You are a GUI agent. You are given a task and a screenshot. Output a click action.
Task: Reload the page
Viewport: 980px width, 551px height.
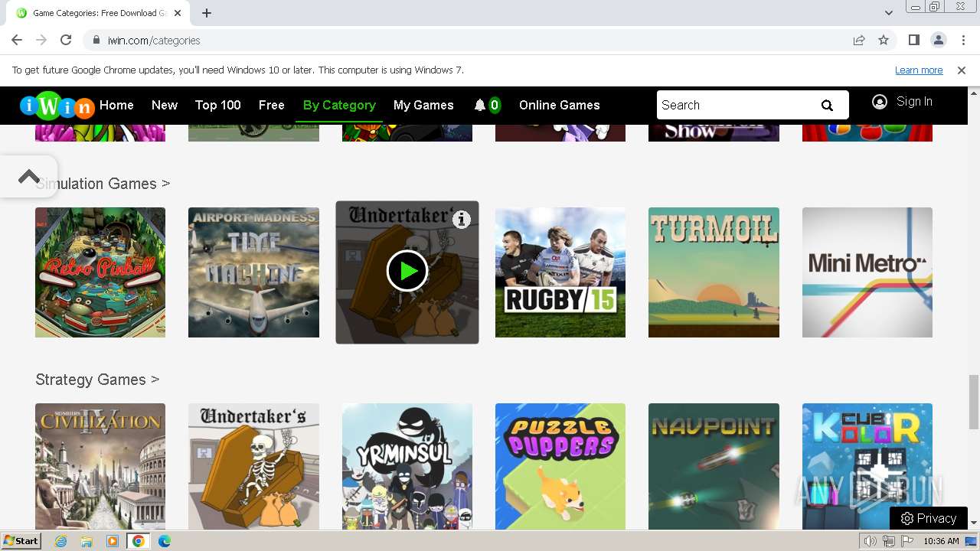coord(66,40)
